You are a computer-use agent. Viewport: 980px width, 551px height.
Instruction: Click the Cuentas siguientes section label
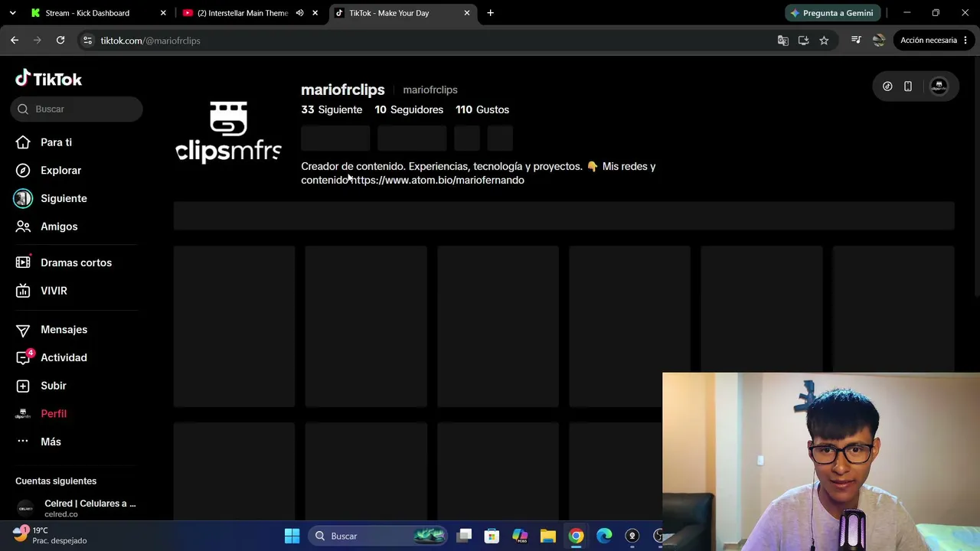(56, 481)
